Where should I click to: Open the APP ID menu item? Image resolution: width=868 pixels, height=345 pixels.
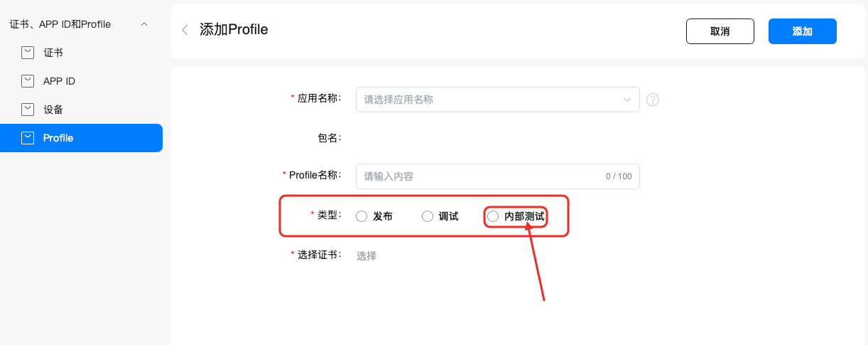coord(59,81)
